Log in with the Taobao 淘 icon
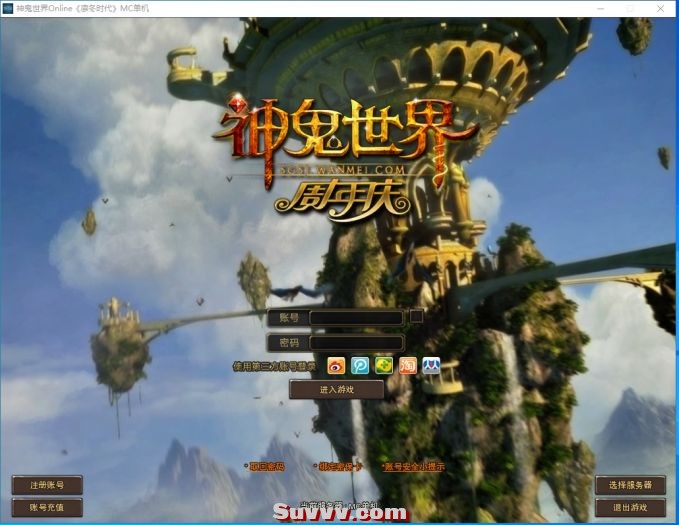The width and height of the screenshot is (679, 525). pos(407,366)
